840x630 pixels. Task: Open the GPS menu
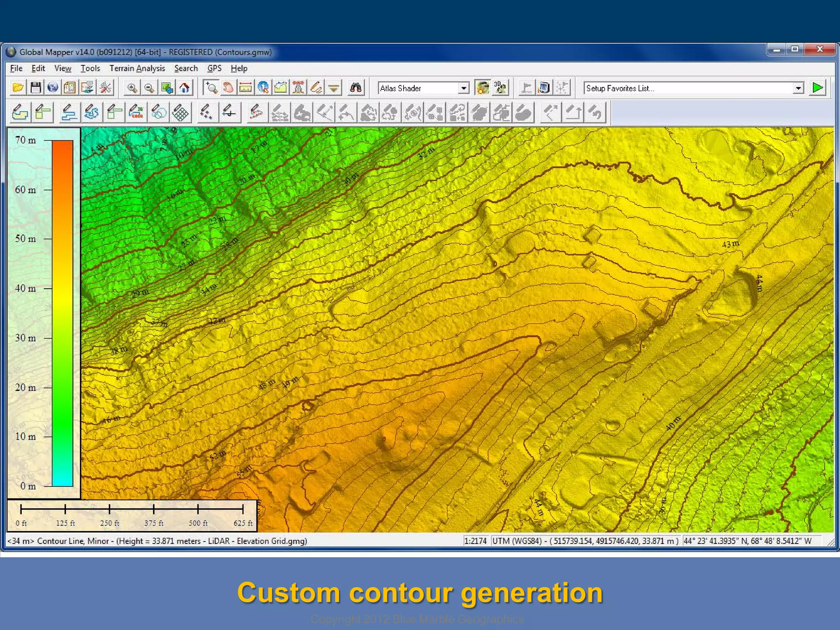215,68
